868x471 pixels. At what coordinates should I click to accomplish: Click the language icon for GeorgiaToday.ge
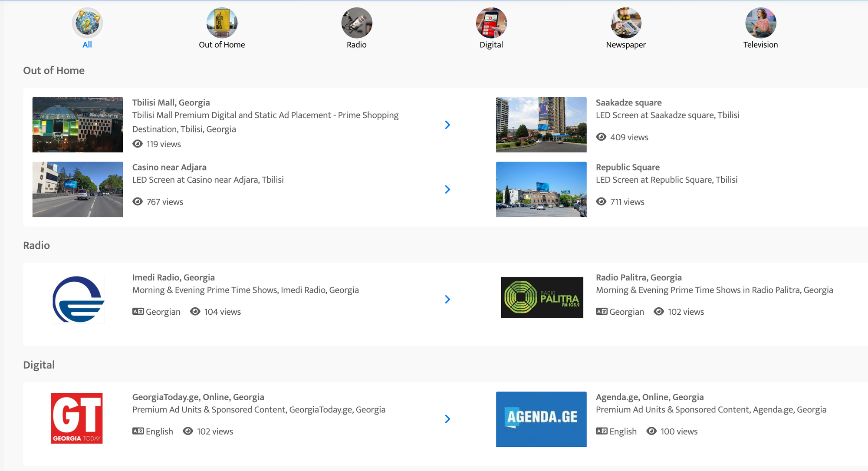(138, 431)
